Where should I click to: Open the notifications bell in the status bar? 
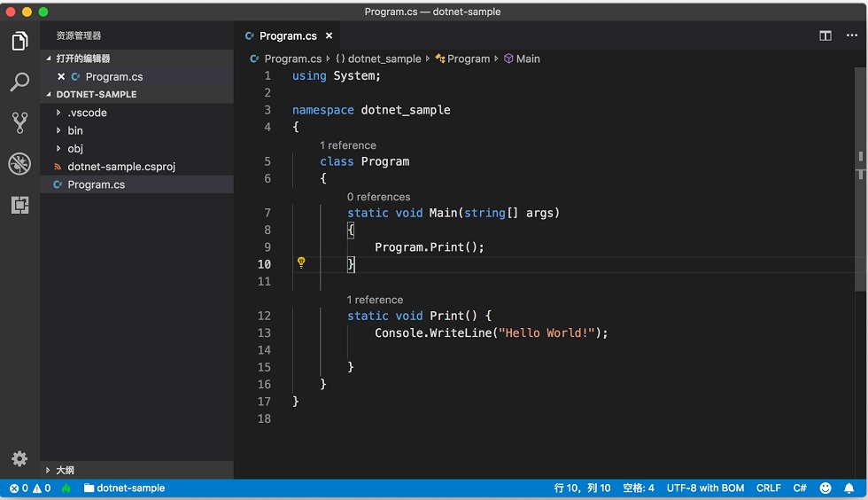pos(849,488)
